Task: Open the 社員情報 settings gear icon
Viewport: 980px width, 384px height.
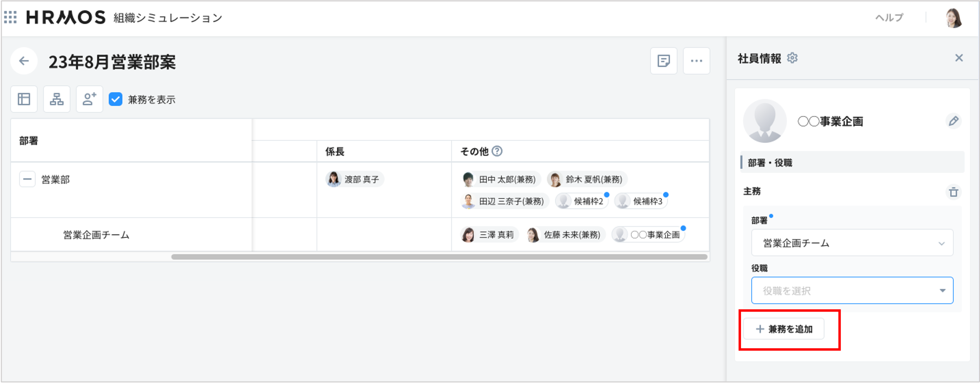Action: (x=793, y=58)
